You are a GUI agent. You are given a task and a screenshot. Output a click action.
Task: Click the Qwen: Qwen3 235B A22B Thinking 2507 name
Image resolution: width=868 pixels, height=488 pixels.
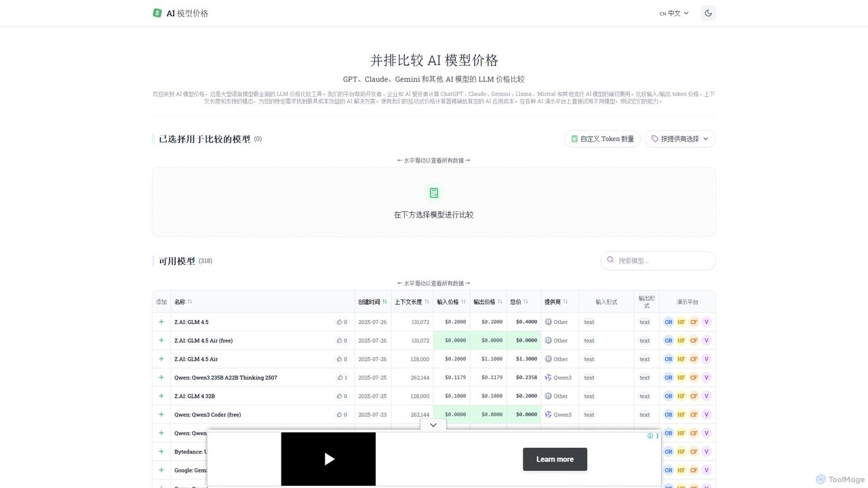(226, 378)
